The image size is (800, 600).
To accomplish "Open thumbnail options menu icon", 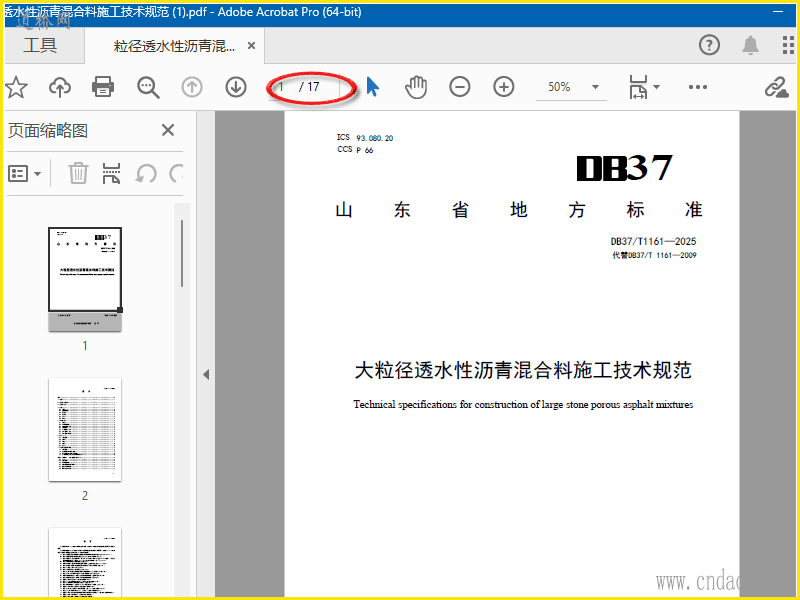I will 18,174.
